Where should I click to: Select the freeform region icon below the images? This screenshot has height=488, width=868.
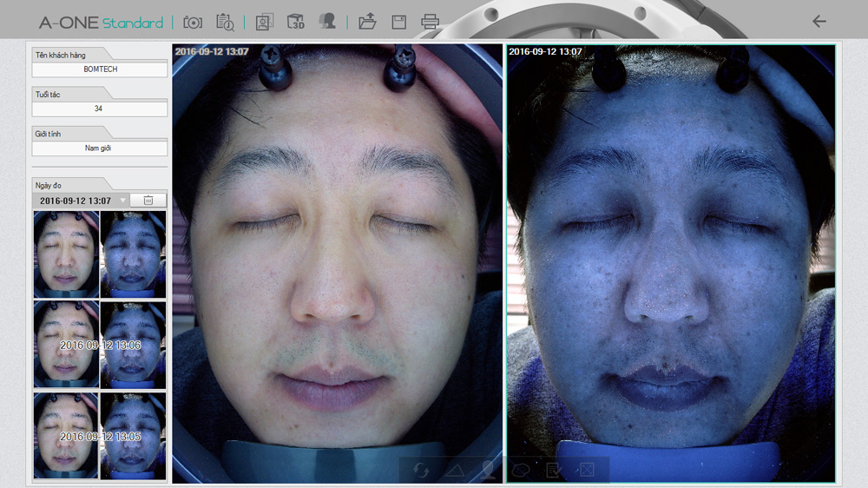pyautogui.click(x=521, y=470)
